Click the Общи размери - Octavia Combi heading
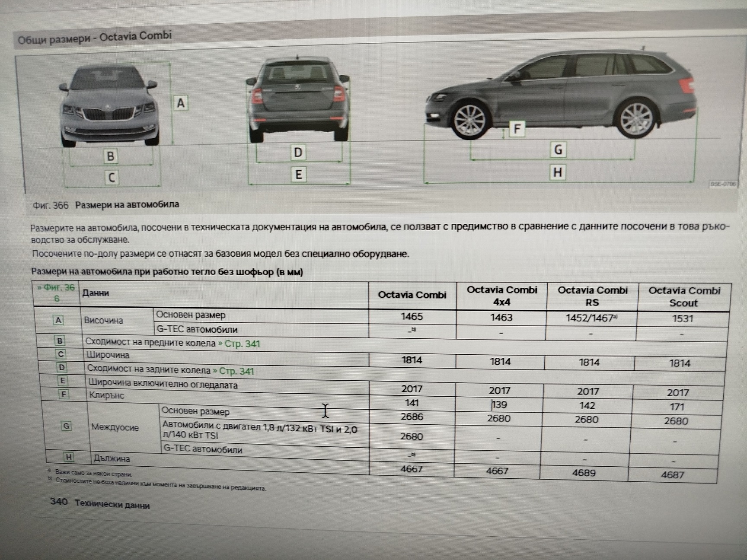The image size is (747, 560). [x=95, y=38]
